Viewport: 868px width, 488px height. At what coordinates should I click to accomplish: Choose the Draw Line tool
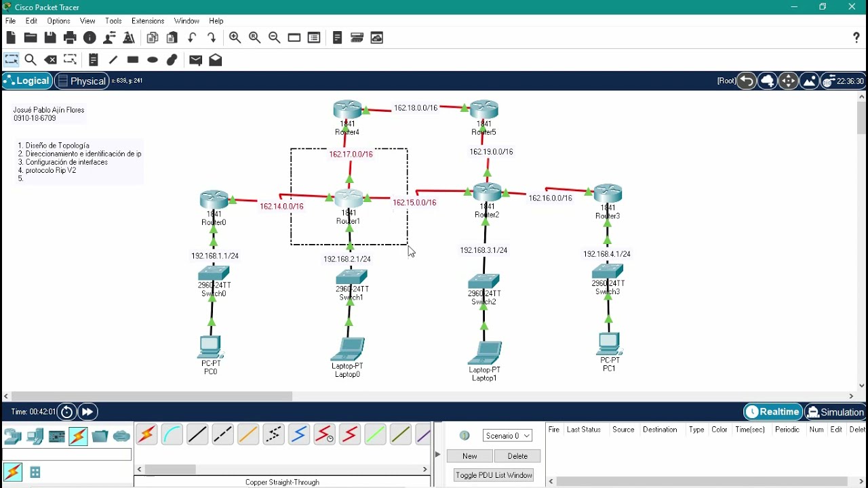coord(113,60)
